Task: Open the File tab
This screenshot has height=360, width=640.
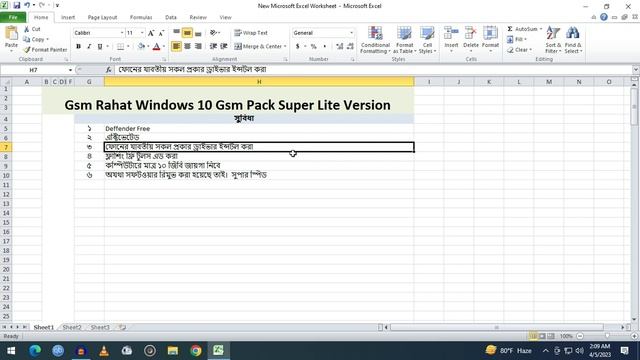Action: coord(13,17)
